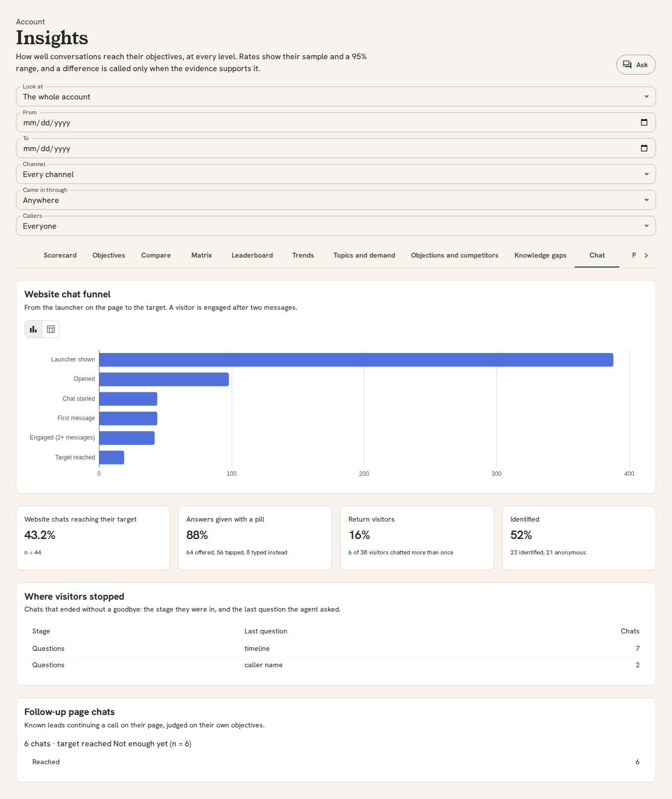Screen dimensions: 672x799
Task: Switch to Knowledge gaps tab
Action: tap(540, 255)
